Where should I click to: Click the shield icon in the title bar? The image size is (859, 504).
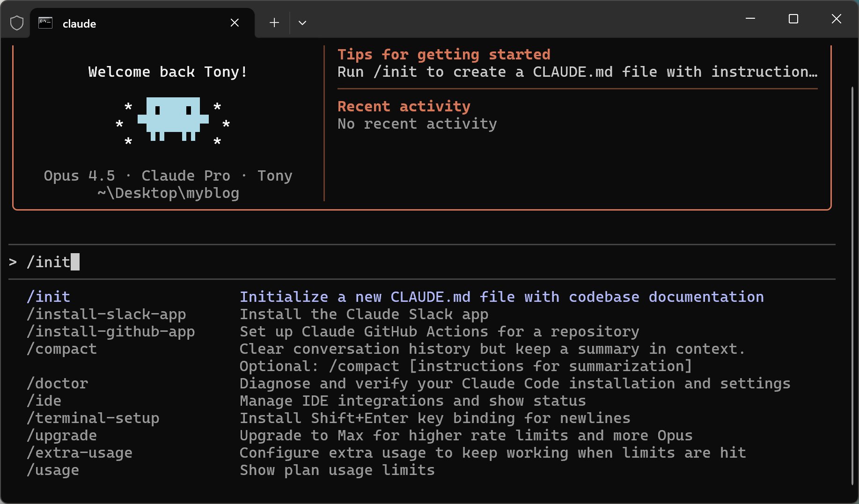pyautogui.click(x=17, y=23)
